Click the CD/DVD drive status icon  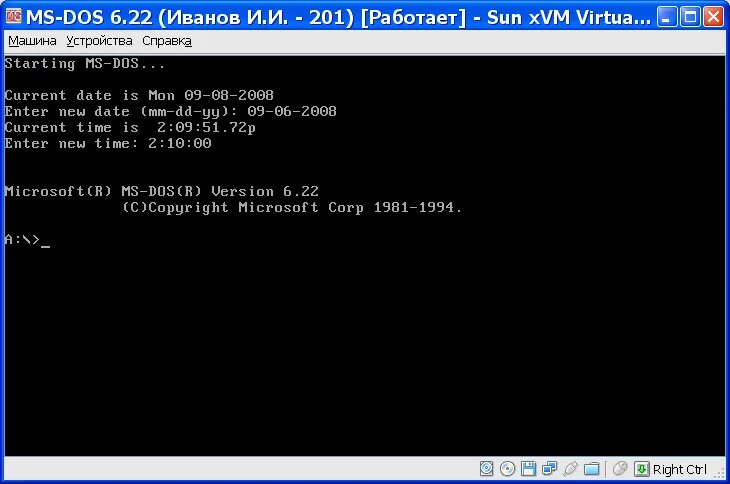coord(507,469)
